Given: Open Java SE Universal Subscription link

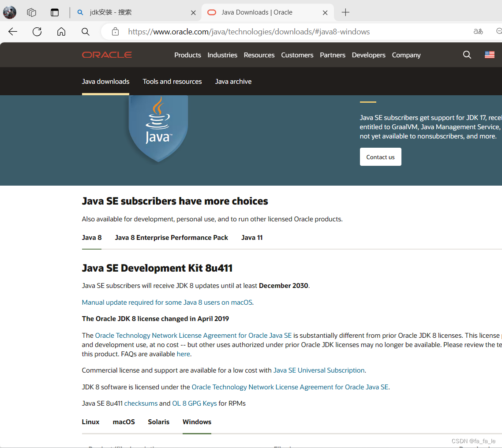Looking at the screenshot, I should pos(319,370).
